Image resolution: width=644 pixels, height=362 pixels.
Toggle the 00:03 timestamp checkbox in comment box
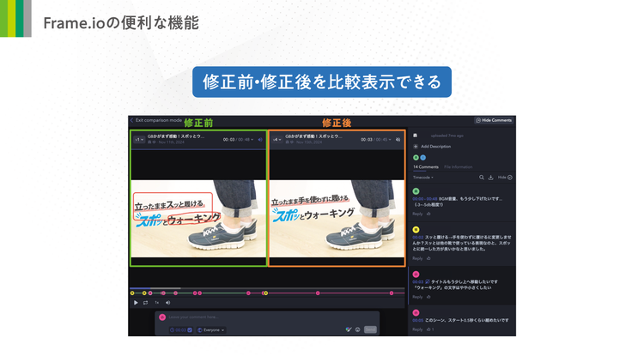click(190, 330)
